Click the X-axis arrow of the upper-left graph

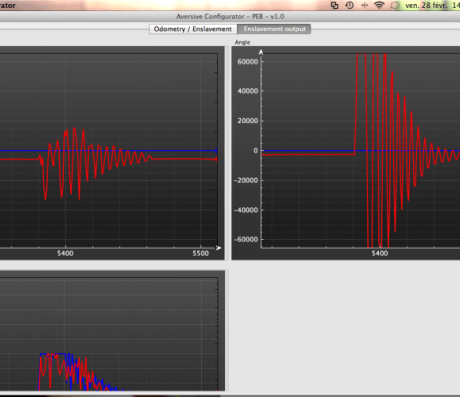(218, 248)
